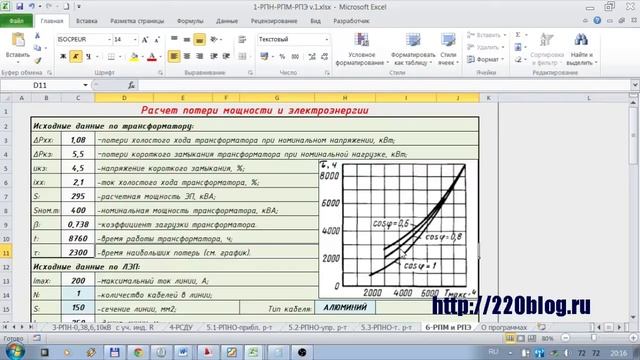Image resolution: width=640 pixels, height=360 pixels.
Task: Click the Save icon in quick access toolbar
Action: 20,7
